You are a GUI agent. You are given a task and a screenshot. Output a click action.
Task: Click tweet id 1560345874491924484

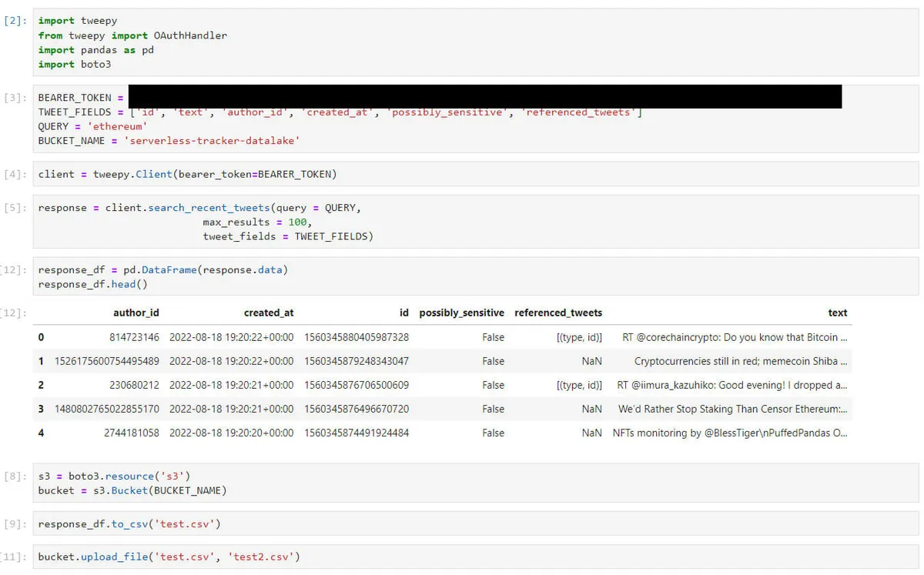coord(357,433)
